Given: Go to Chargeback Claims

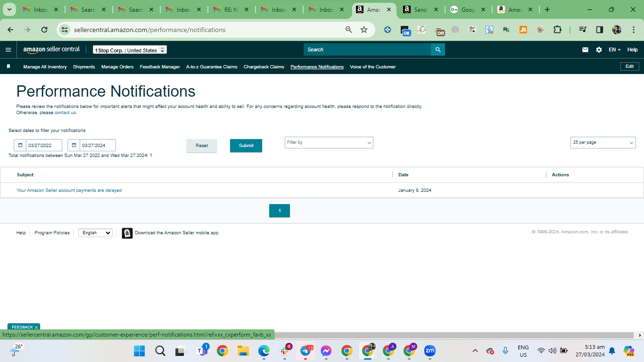Looking at the screenshot, I should [x=264, y=67].
